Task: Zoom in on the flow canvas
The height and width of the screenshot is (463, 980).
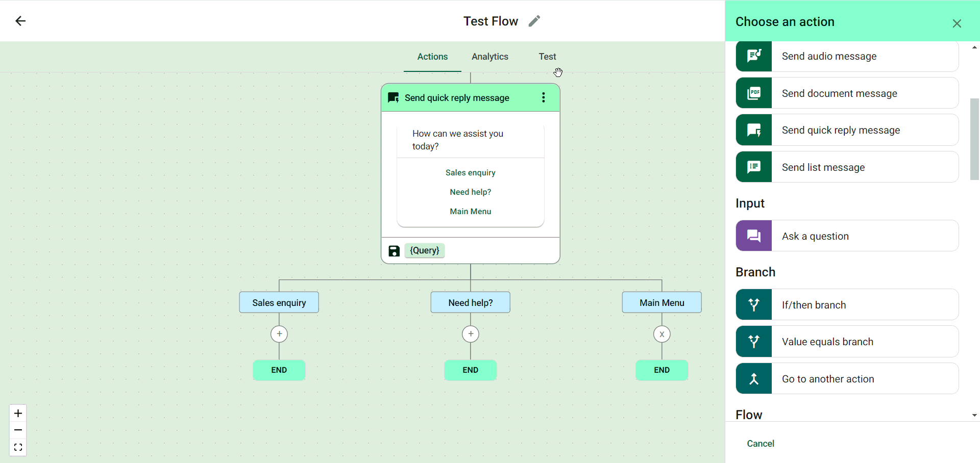Action: click(x=18, y=413)
